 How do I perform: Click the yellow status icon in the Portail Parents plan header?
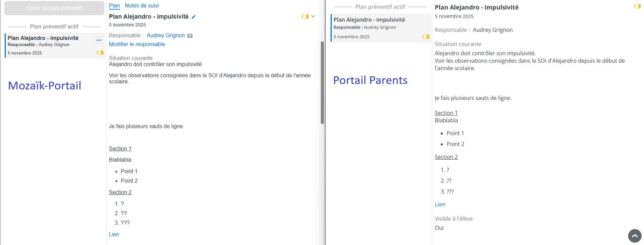(x=637, y=6)
